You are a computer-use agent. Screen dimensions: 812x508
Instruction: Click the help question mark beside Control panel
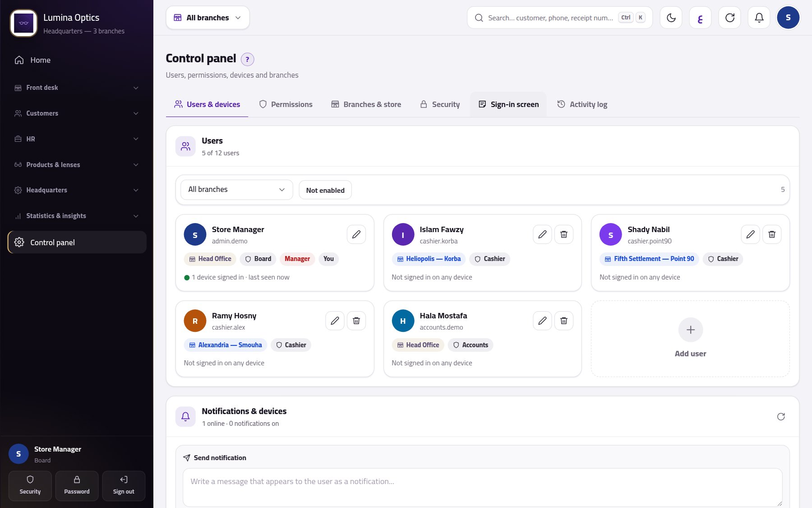(247, 59)
